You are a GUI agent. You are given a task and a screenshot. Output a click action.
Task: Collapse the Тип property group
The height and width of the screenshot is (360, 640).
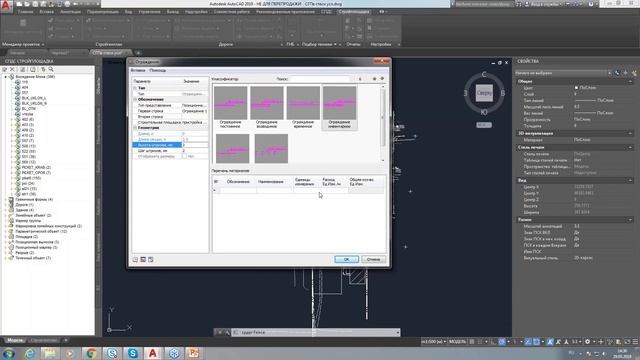click(x=135, y=88)
